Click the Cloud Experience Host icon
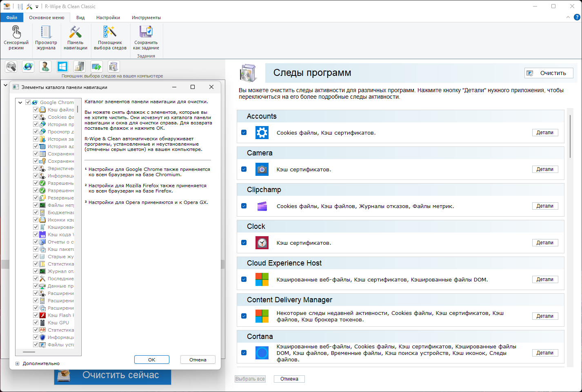This screenshot has width=582, height=392. [262, 279]
